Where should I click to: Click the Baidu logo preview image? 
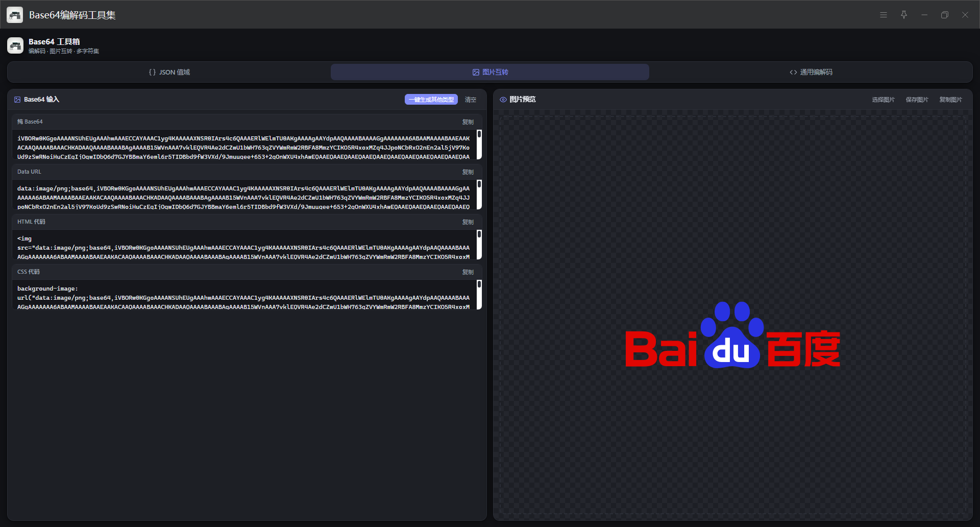pyautogui.click(x=732, y=335)
